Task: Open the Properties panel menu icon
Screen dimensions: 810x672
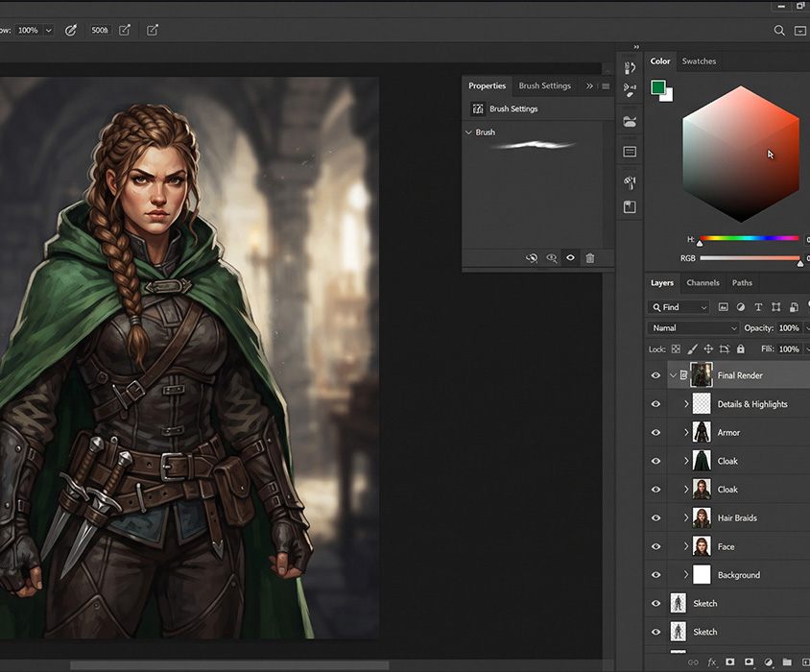Action: 606,86
